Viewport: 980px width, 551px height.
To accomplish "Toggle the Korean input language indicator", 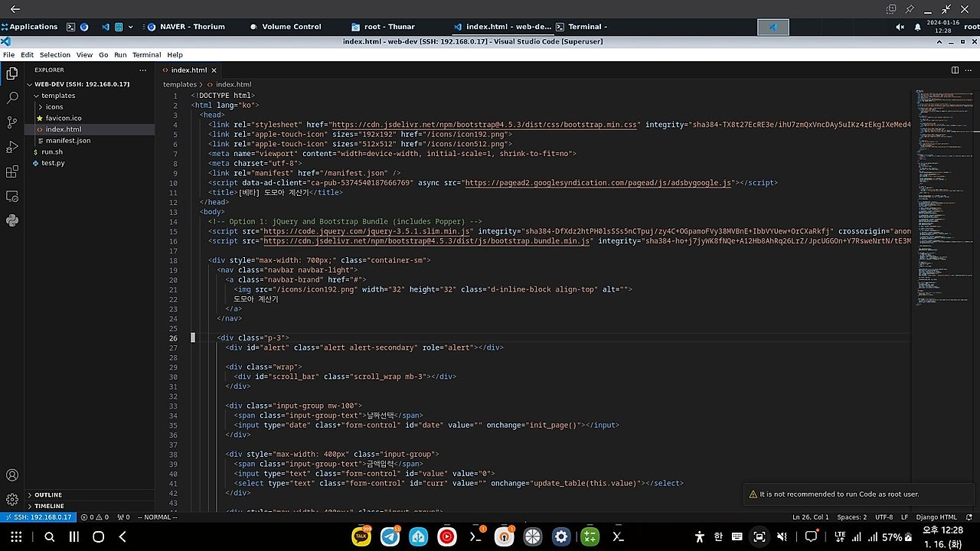I will point(718,537).
